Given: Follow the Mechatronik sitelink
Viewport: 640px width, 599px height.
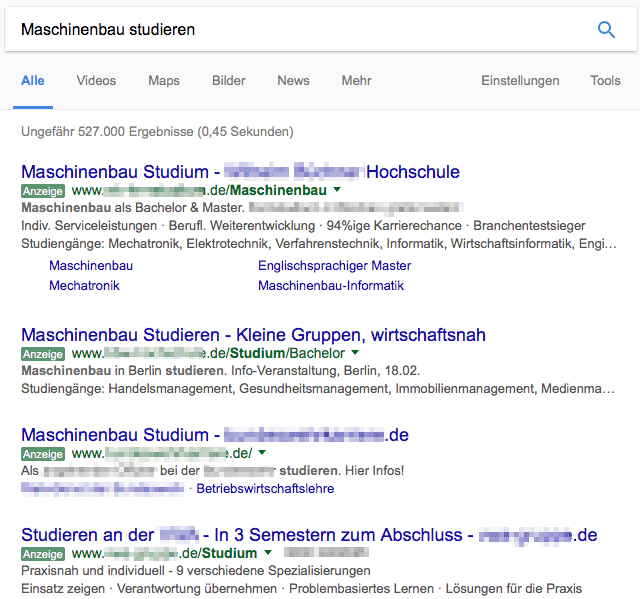Looking at the screenshot, I should [x=84, y=286].
